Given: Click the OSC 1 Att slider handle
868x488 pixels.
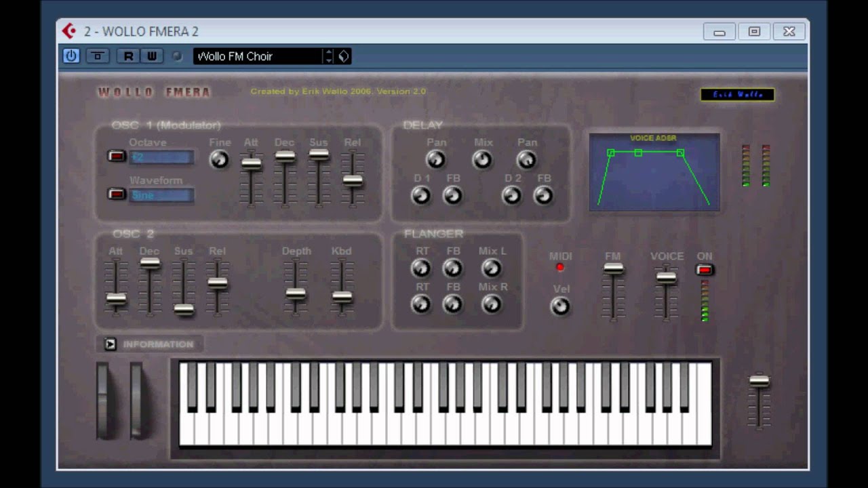Looking at the screenshot, I should [x=251, y=163].
